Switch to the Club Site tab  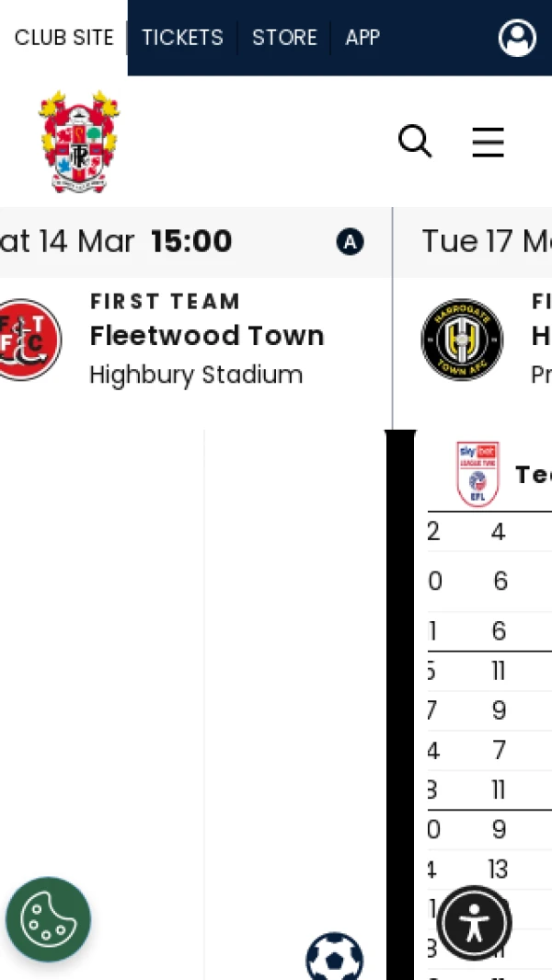point(63,38)
